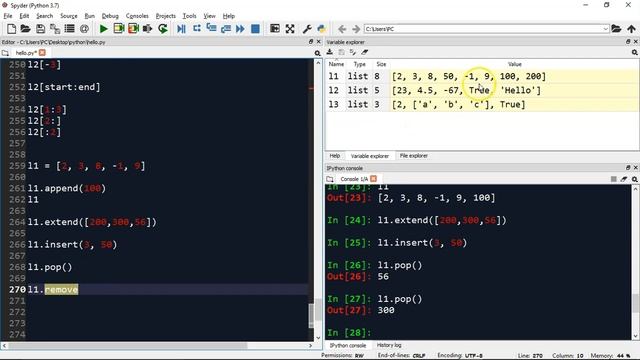640x360 pixels.
Task: Open the Search menu
Action: pyautogui.click(x=44, y=16)
